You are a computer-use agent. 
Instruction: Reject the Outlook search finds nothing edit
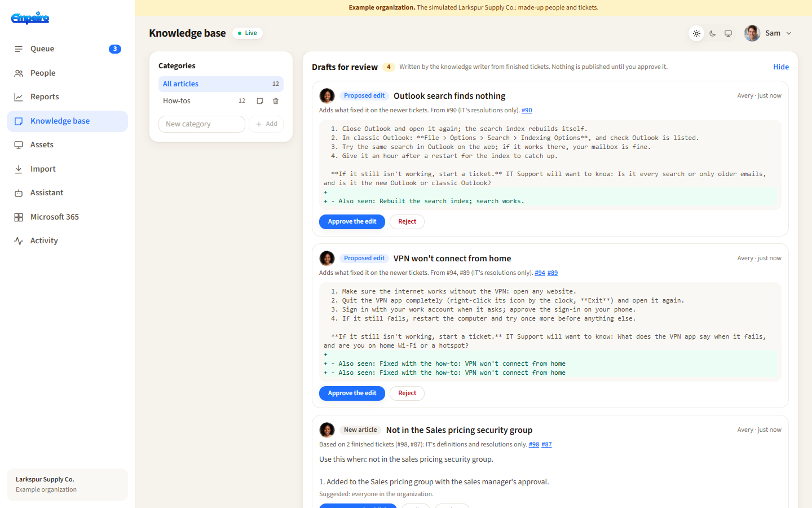pyautogui.click(x=407, y=222)
